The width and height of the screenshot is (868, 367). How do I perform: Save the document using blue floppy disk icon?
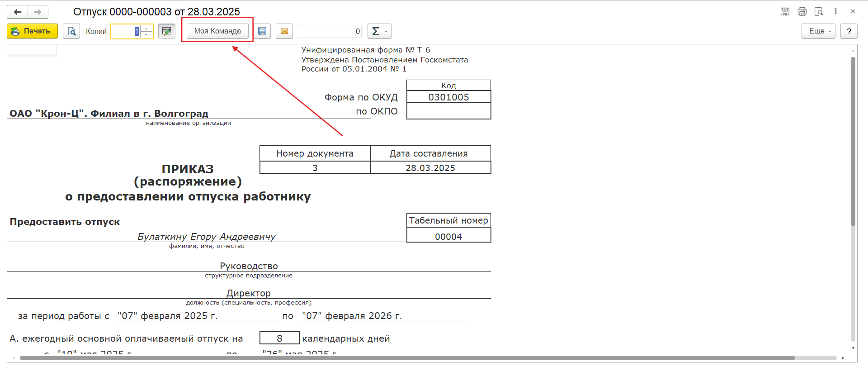(x=262, y=31)
